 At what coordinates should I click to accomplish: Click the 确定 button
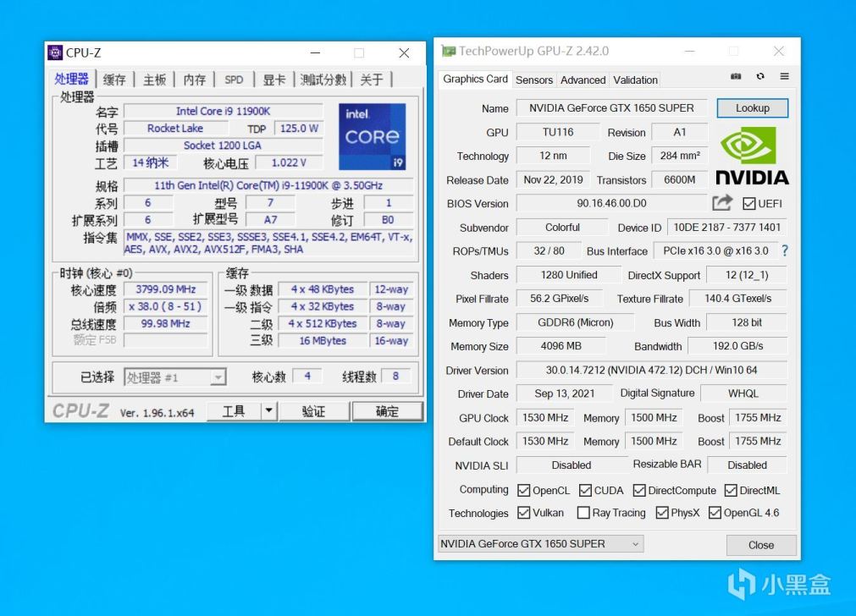point(387,411)
